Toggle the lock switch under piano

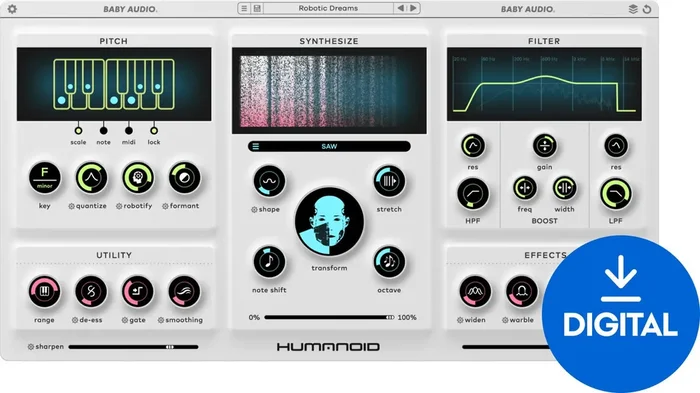154,130
